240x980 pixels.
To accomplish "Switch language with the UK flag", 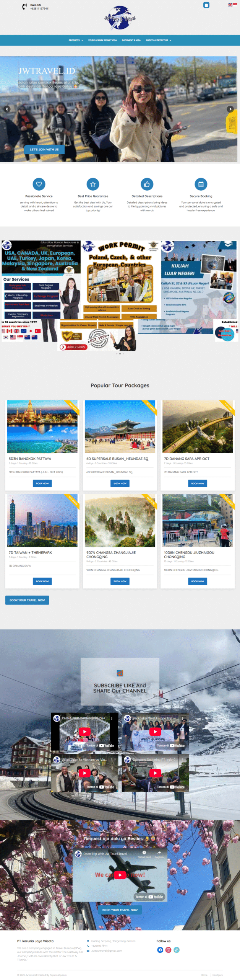I will click(230, 5).
